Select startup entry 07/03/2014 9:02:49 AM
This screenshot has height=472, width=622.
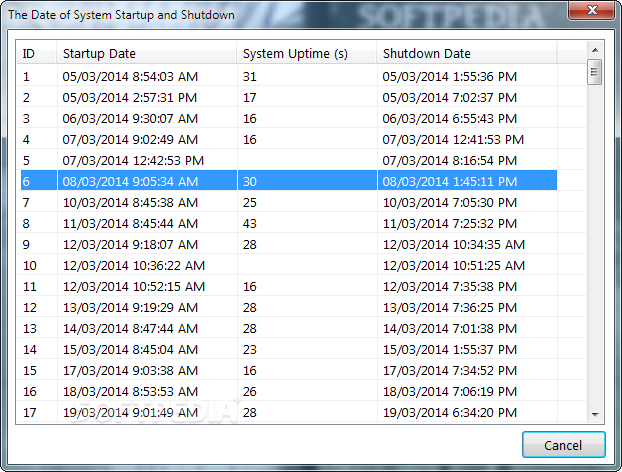click(130, 140)
